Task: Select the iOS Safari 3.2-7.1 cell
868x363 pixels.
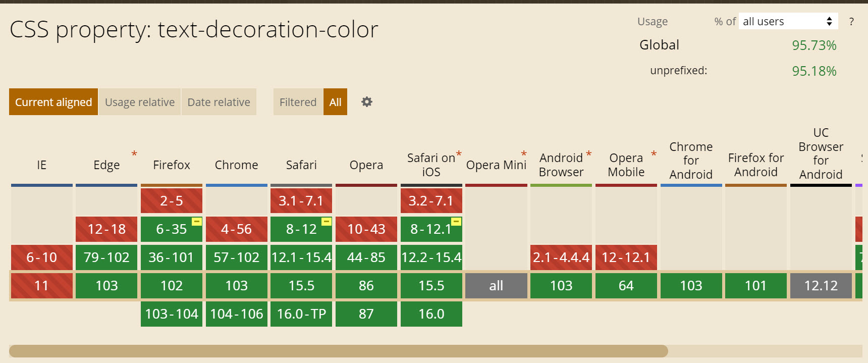Action: click(x=431, y=201)
